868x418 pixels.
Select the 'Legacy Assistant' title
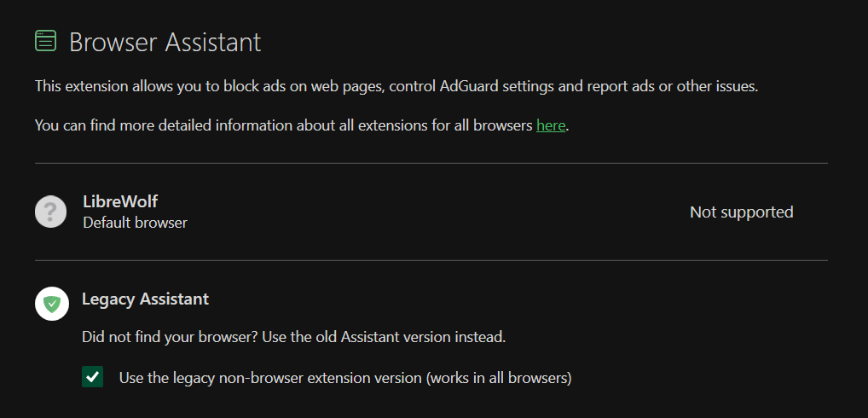tap(145, 299)
